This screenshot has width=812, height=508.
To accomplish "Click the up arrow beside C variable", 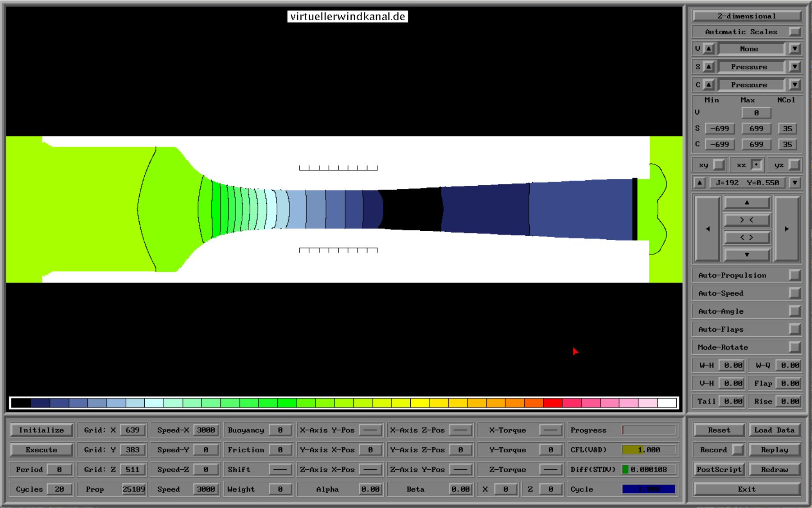I will (x=709, y=85).
